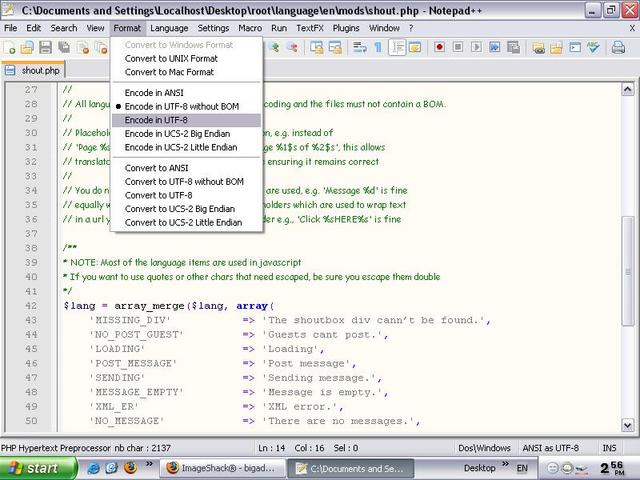Choose Convert to Mac Format
This screenshot has height=480, width=640.
pos(186,72)
